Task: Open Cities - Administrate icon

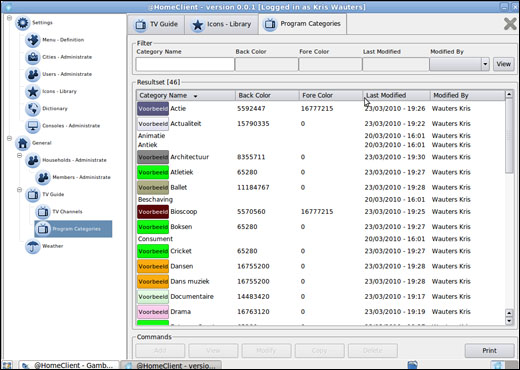Action: [x=33, y=57]
